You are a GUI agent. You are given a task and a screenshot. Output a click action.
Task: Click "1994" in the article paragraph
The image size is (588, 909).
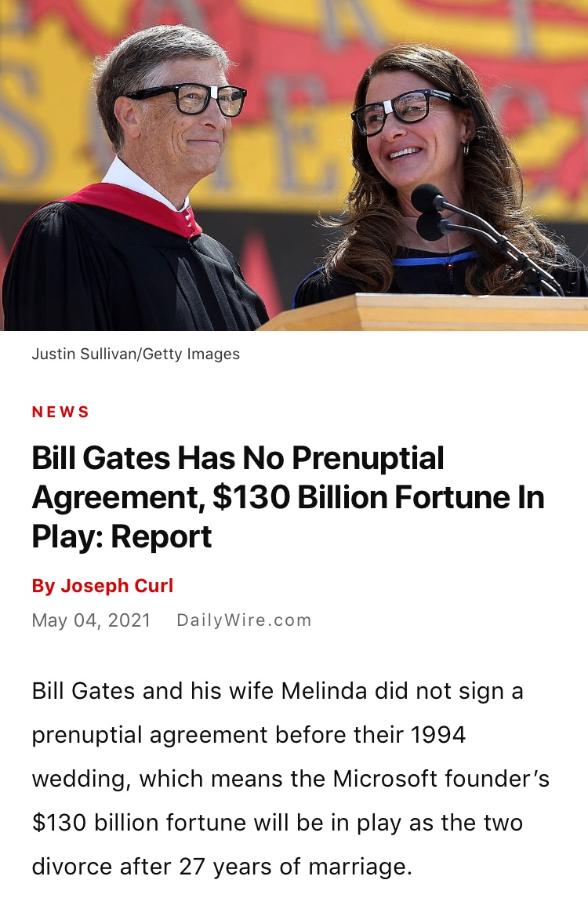coord(437,735)
